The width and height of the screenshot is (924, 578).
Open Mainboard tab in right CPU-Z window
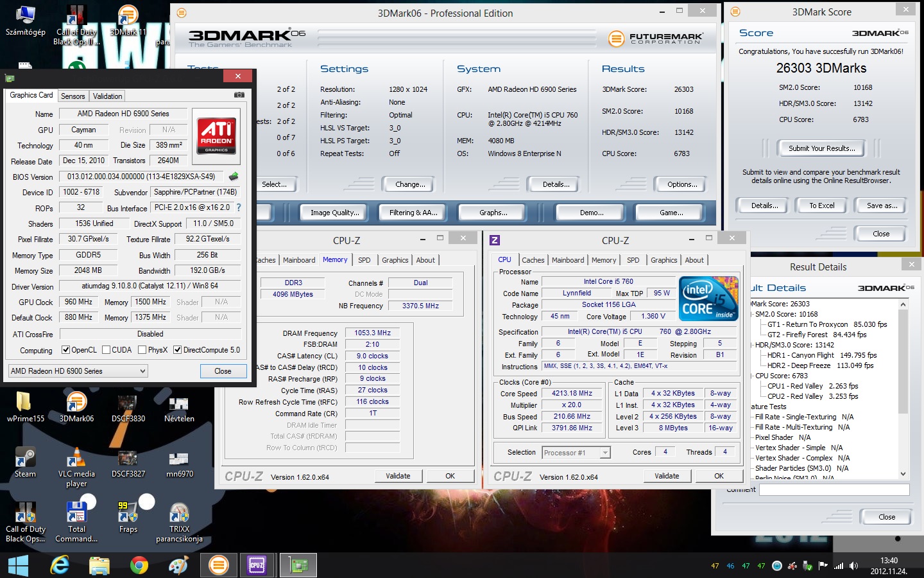pos(568,260)
